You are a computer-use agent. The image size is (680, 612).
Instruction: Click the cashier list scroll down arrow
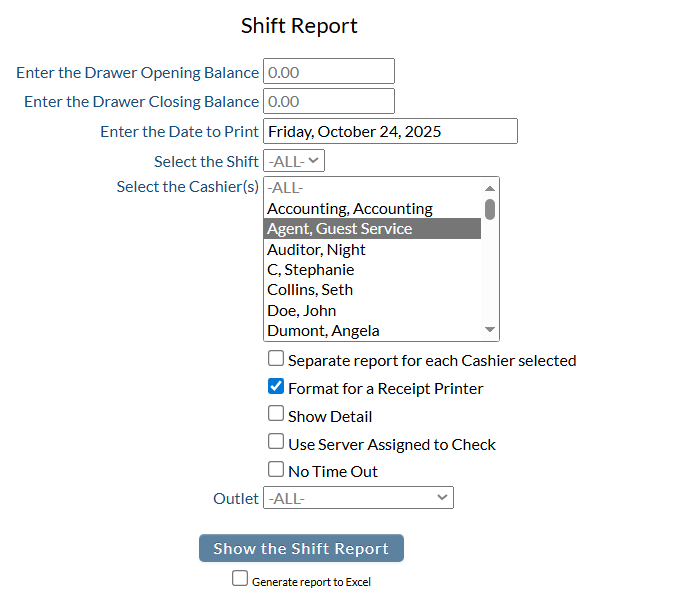tap(490, 330)
